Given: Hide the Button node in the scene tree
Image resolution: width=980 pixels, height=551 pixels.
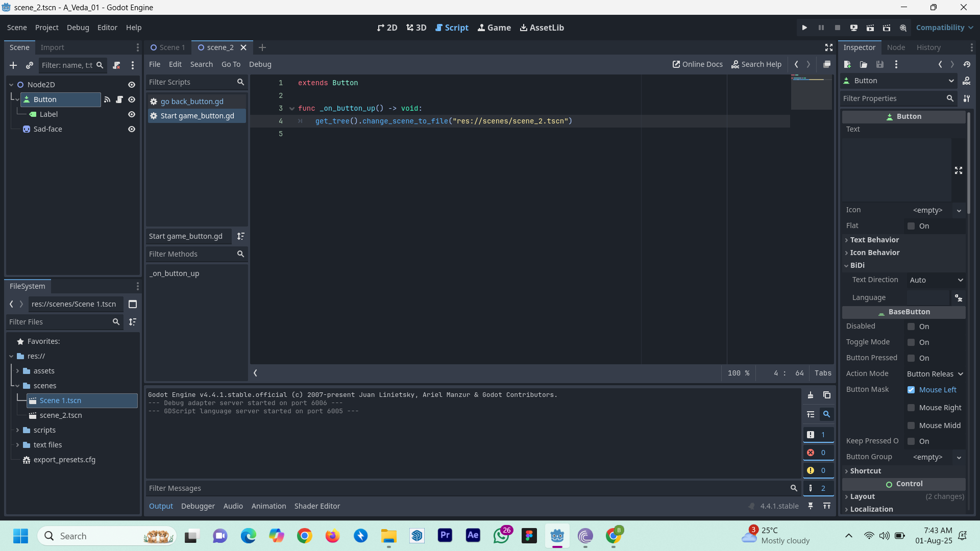Looking at the screenshot, I should 132,99.
